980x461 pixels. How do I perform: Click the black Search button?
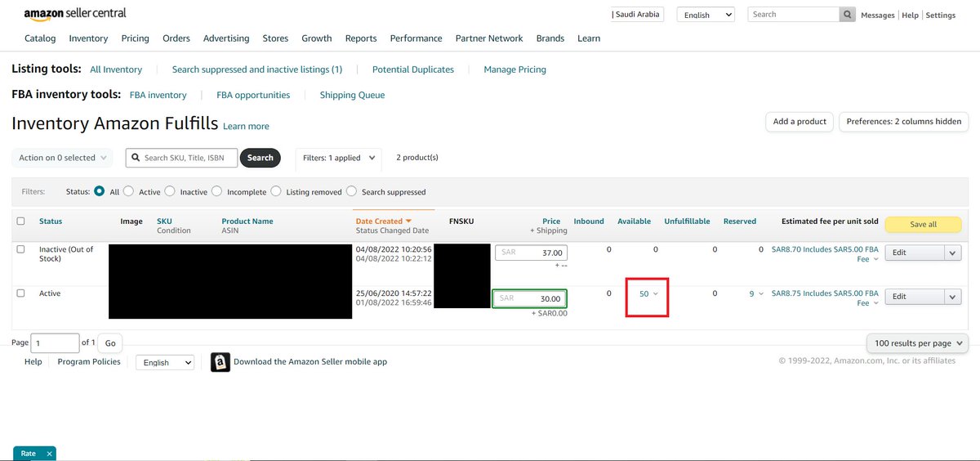click(260, 158)
